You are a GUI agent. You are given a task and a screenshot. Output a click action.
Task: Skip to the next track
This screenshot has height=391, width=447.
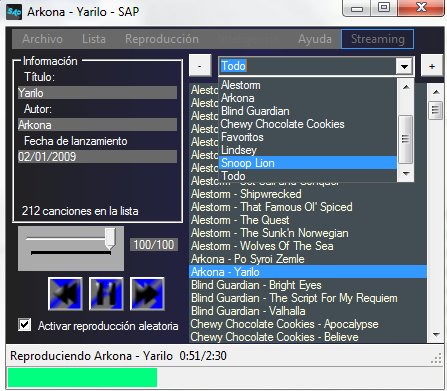(147, 294)
